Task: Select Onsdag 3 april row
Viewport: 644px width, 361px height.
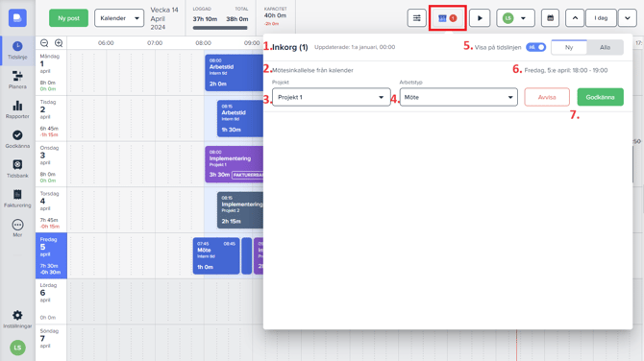Action: pos(51,164)
